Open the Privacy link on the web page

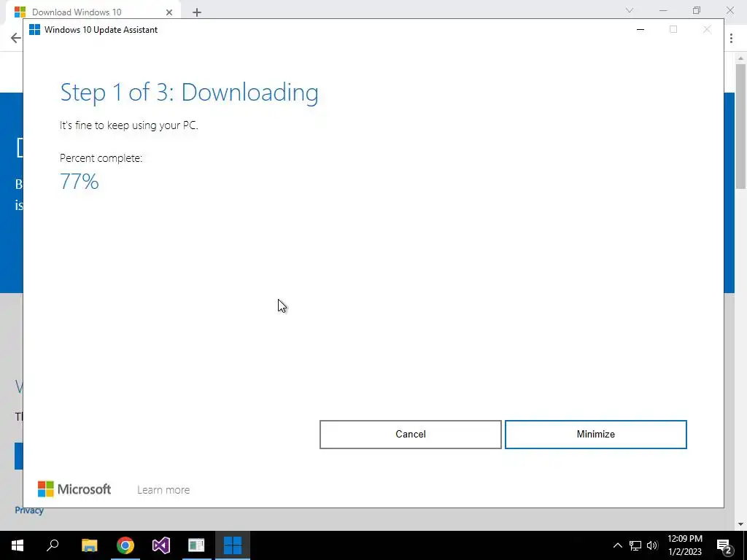(x=29, y=510)
